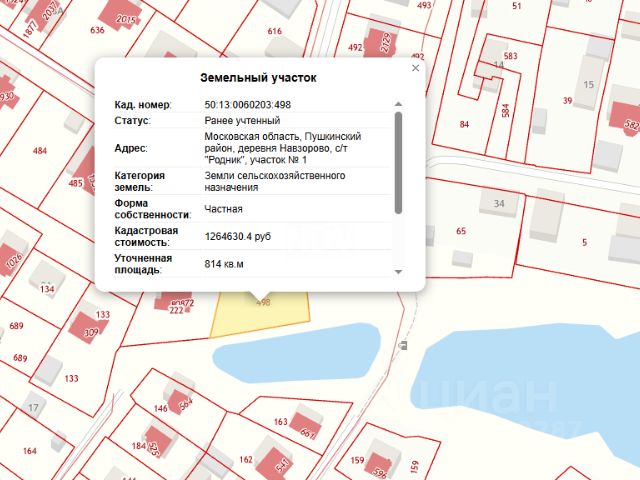Click the Кадастровая стоимость label
Viewport: 640px width, 480px height.
[146, 236]
